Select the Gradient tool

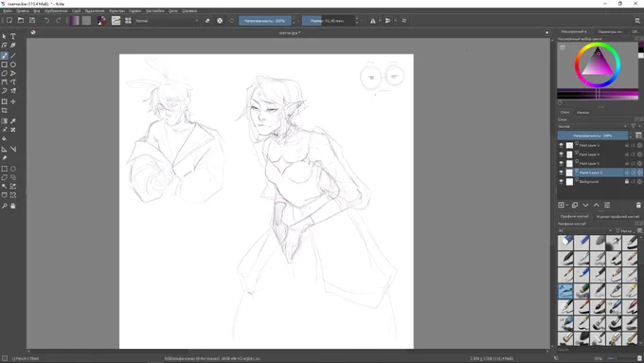click(x=5, y=121)
